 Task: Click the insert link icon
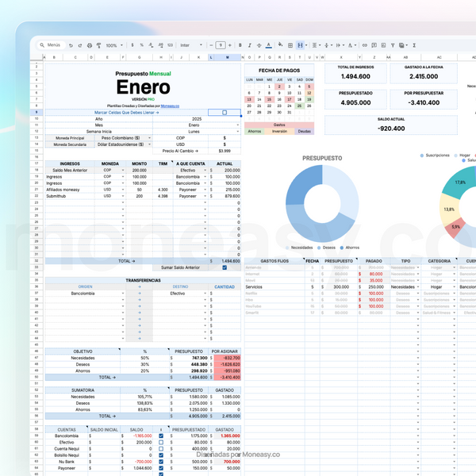tap(365, 46)
